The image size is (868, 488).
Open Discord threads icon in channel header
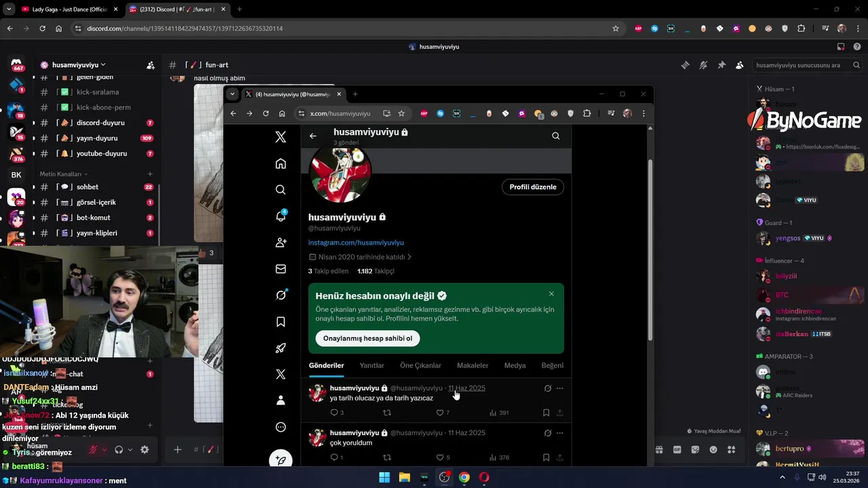pos(686,65)
